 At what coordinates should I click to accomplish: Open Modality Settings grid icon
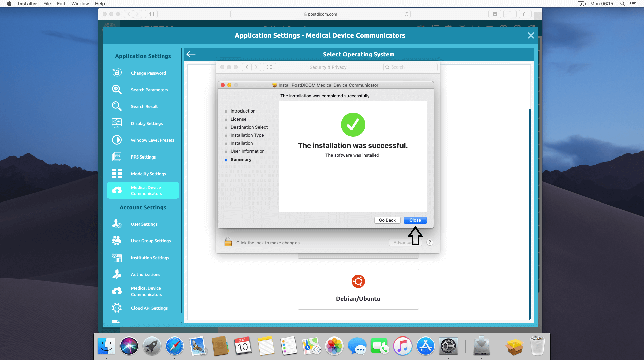[117, 173]
